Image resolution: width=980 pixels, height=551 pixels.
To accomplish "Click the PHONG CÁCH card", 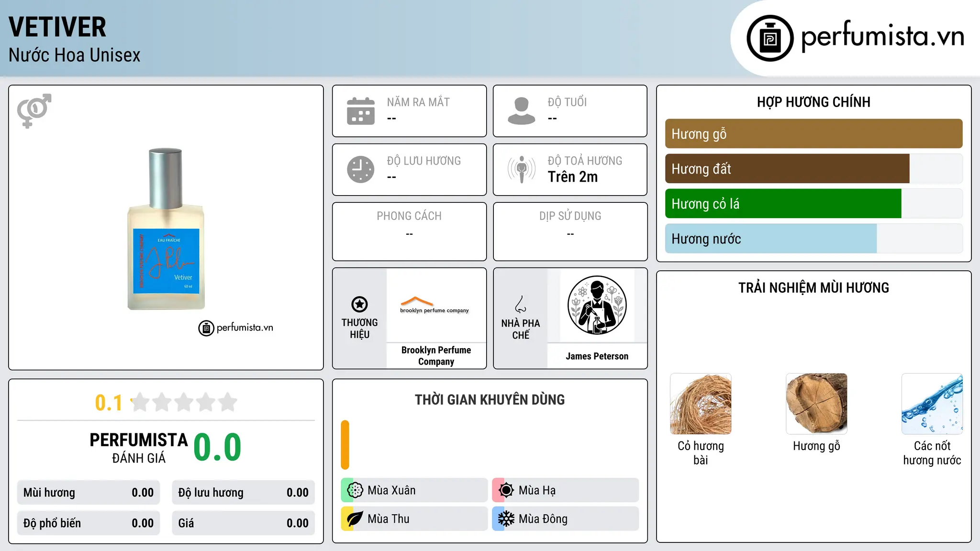I will click(x=409, y=231).
